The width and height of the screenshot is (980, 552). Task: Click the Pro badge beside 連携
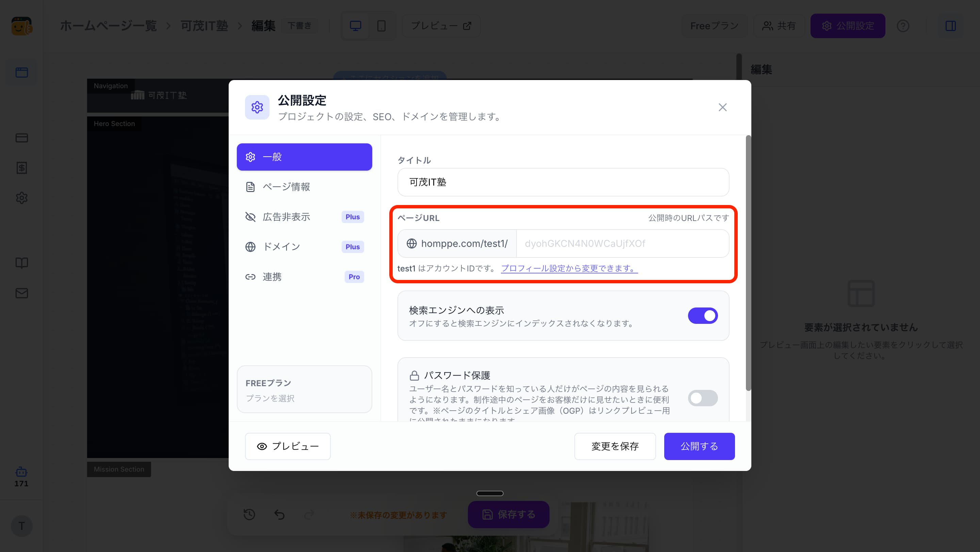(x=354, y=277)
